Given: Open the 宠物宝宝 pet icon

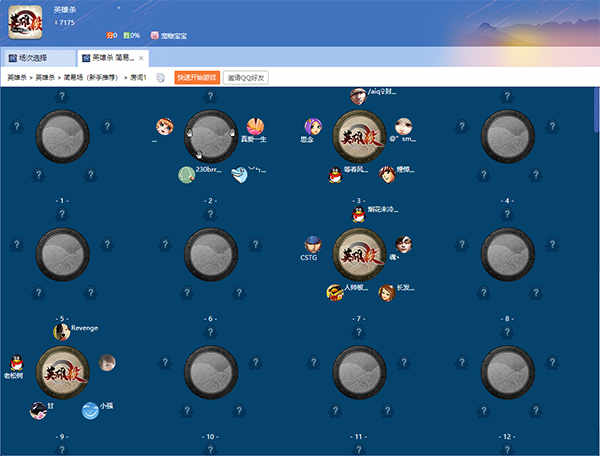Looking at the screenshot, I should pyautogui.click(x=155, y=36).
